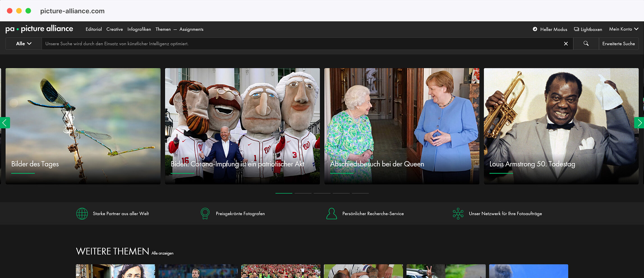Click the yellow minimize window button
The height and width of the screenshot is (278, 644).
19,11
